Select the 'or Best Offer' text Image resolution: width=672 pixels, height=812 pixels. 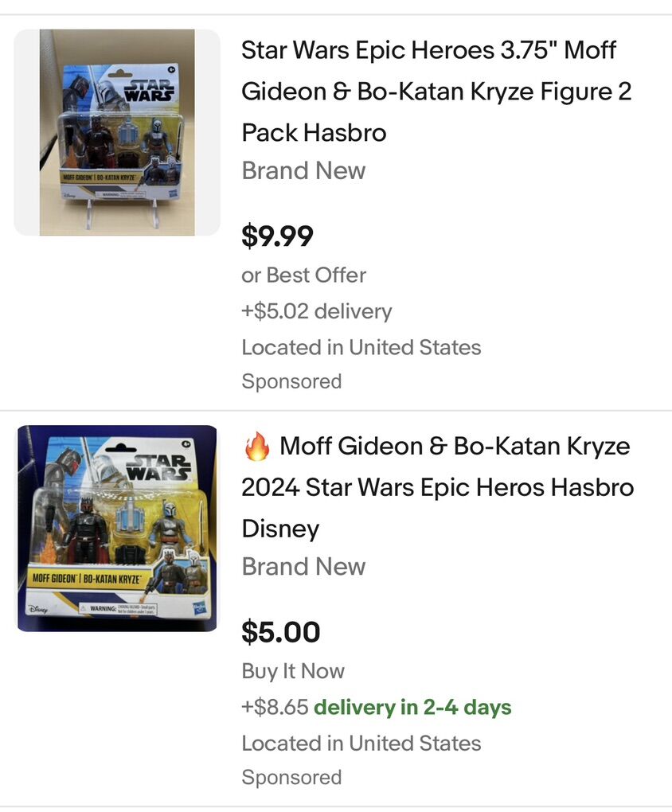303,275
